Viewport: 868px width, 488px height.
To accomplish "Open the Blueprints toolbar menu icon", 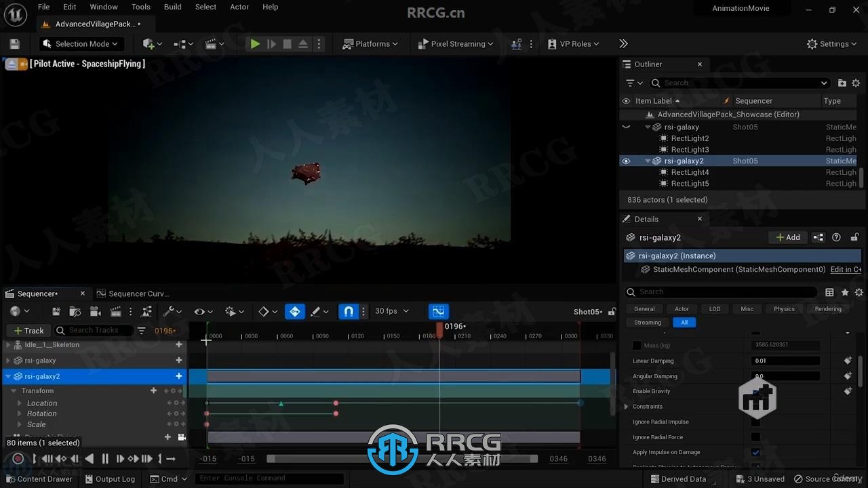I will pos(183,44).
